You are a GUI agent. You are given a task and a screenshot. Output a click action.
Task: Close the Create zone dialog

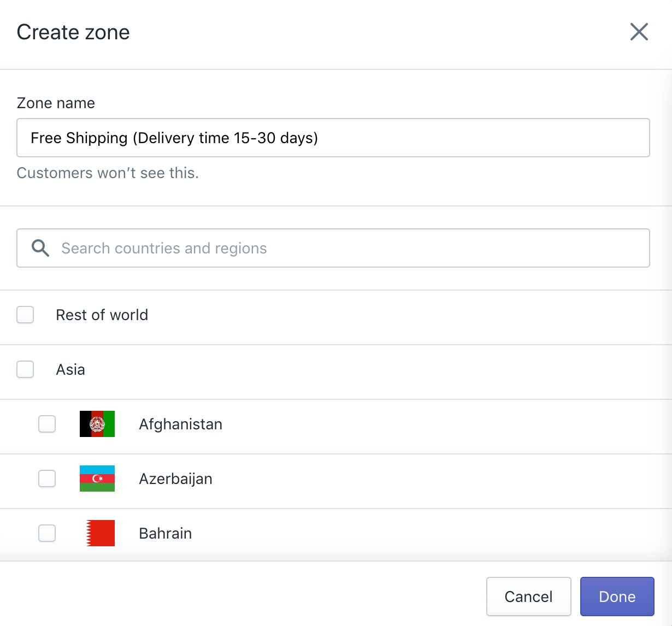tap(639, 32)
